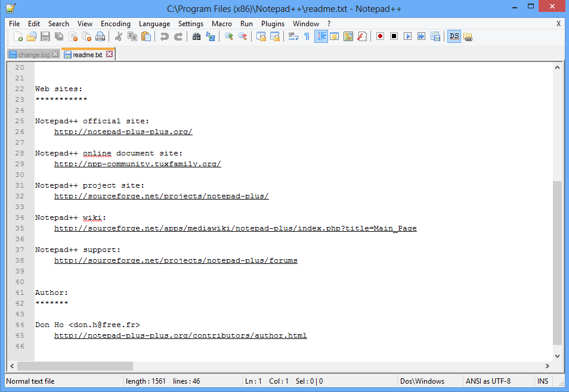Close the change.log tab
The image size is (569, 392).
[55, 54]
